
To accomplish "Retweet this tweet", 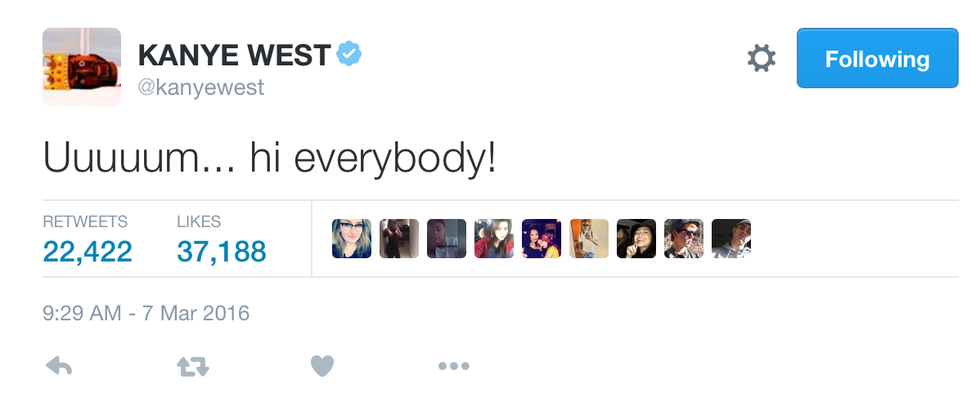I will point(192,367).
